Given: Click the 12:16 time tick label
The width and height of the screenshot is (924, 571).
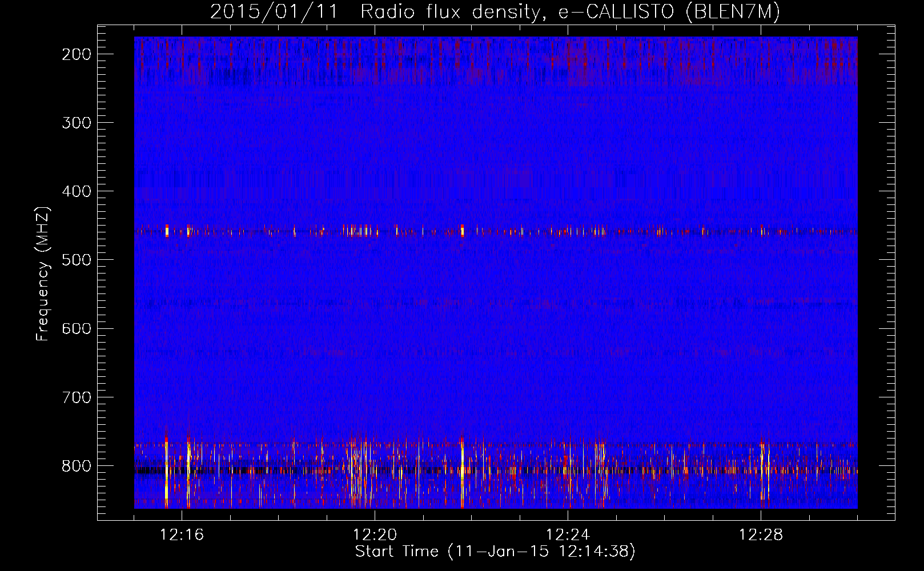Looking at the screenshot, I should tap(182, 535).
